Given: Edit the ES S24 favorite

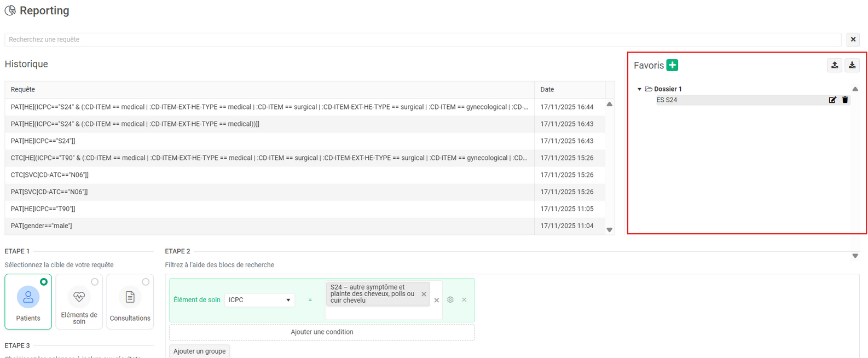Looking at the screenshot, I should click(832, 100).
